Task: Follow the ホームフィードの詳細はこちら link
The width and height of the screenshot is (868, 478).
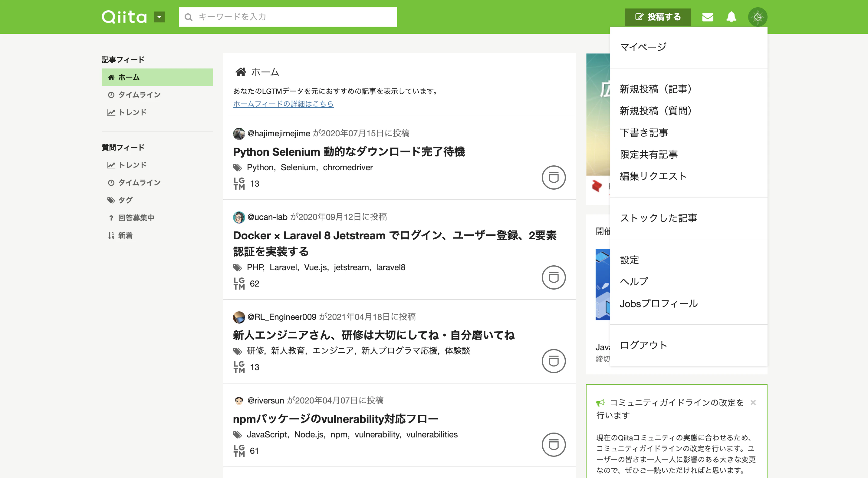Action: pos(283,104)
